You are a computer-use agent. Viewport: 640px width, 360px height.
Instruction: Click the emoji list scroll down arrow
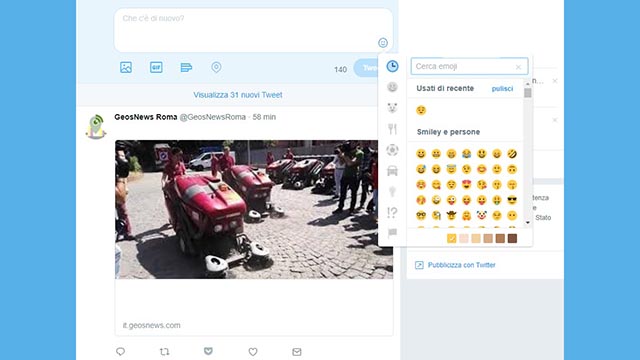(528, 222)
